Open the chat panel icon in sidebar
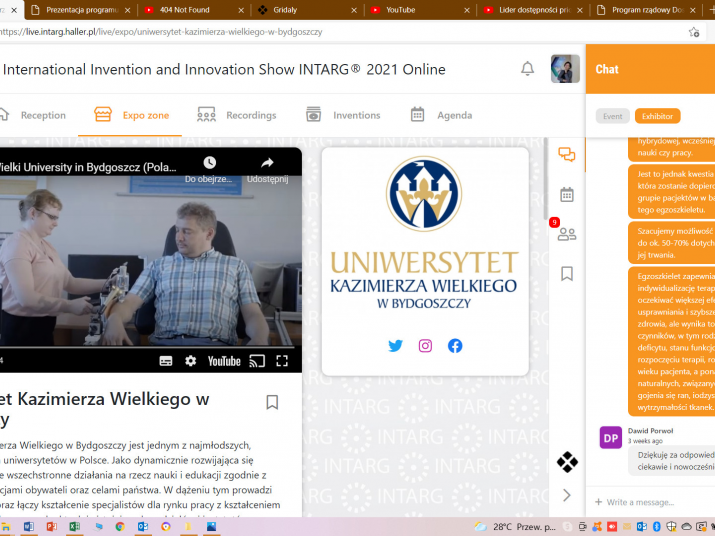Screen dimensions: 715x536 [x=566, y=154]
